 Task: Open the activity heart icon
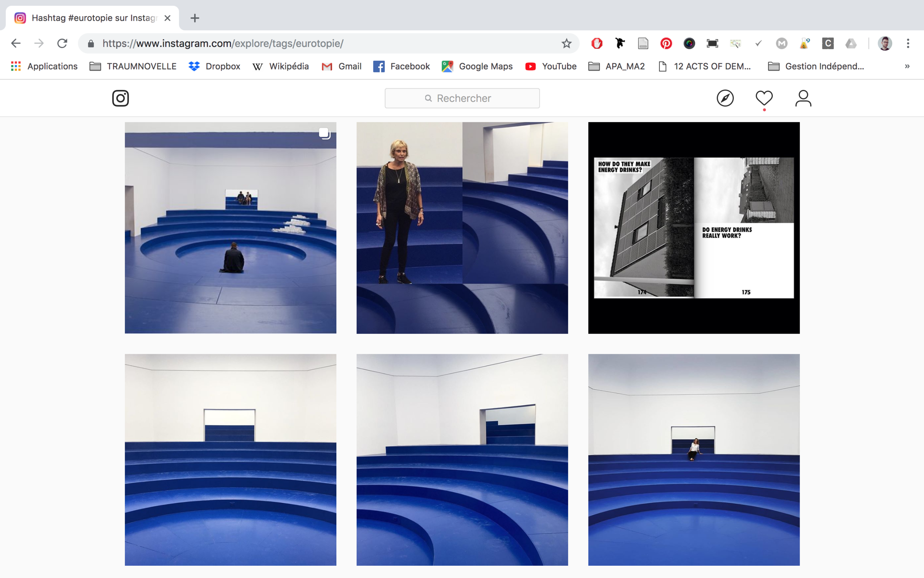point(764,98)
